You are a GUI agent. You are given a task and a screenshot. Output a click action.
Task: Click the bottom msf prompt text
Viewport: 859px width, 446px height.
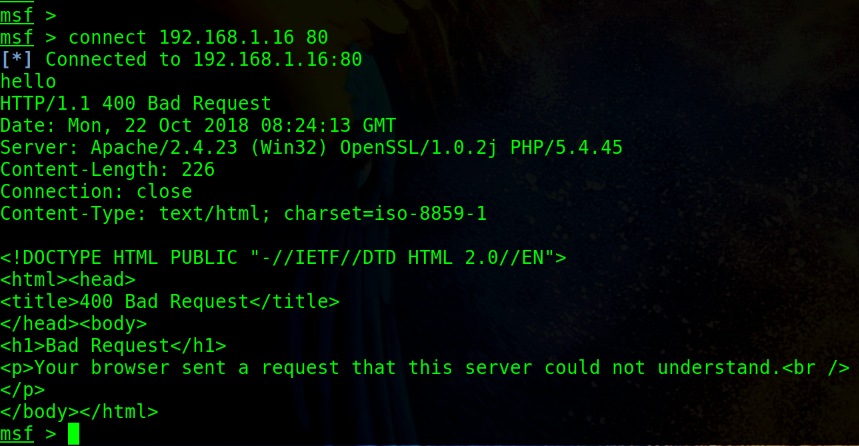coord(17,434)
